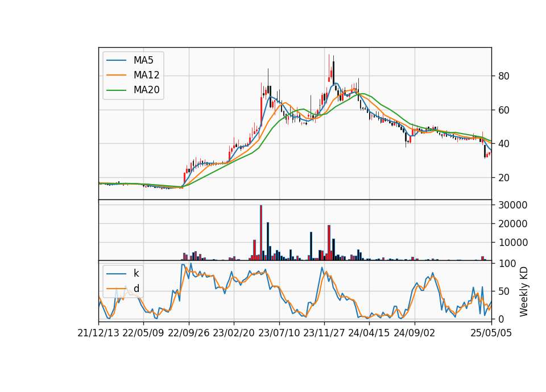Viewport: 546px width, 392px height.
Task: Click the 30000 volume axis label
Action: pyautogui.click(x=513, y=205)
